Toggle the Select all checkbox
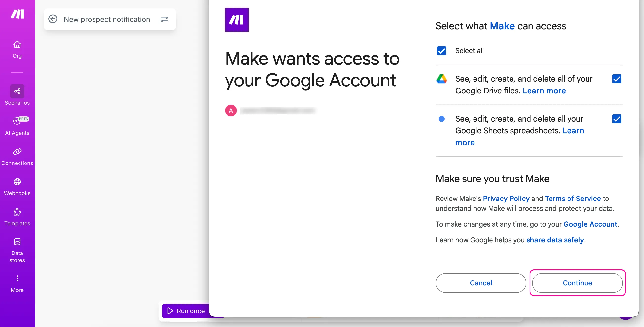 coord(441,51)
